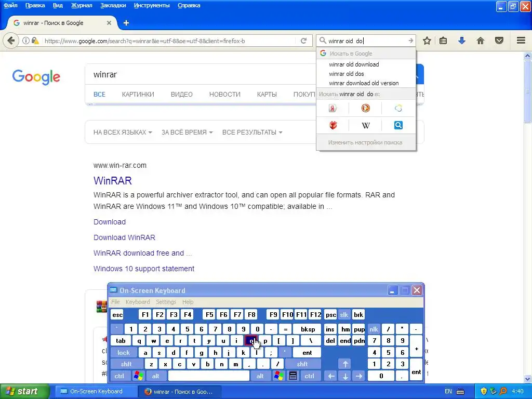Go to the home page icon
The image size is (532, 399).
[481, 41]
